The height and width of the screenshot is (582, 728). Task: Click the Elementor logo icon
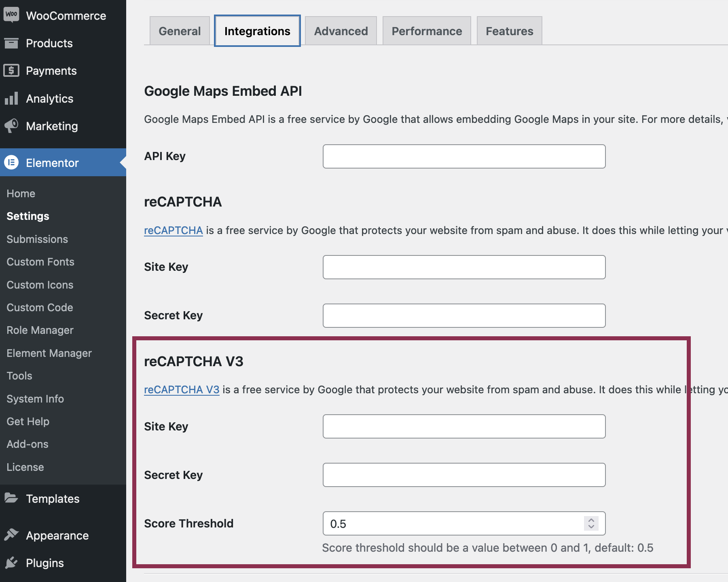[x=11, y=162]
